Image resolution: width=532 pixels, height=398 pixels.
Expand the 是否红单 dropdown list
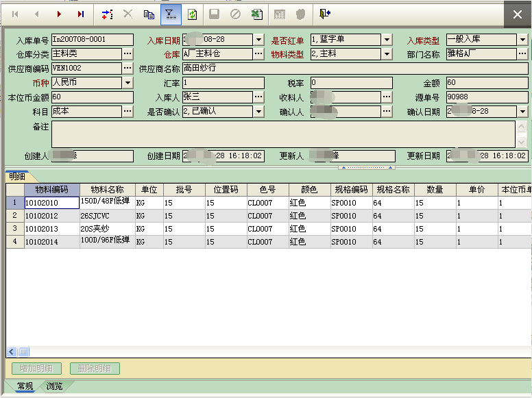(387, 40)
